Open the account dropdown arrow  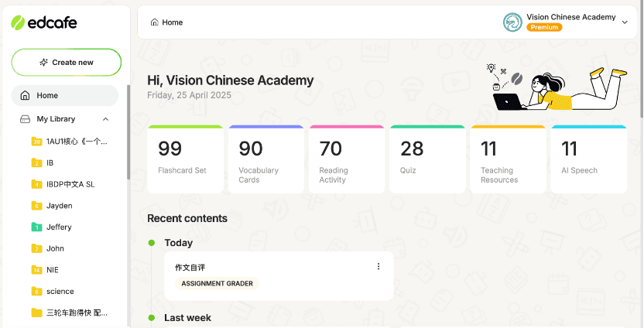[625, 22]
